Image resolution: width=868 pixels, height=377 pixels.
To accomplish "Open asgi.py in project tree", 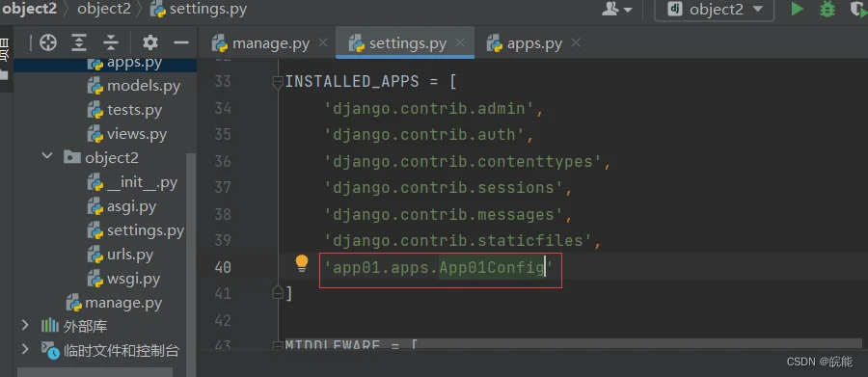I will [122, 206].
